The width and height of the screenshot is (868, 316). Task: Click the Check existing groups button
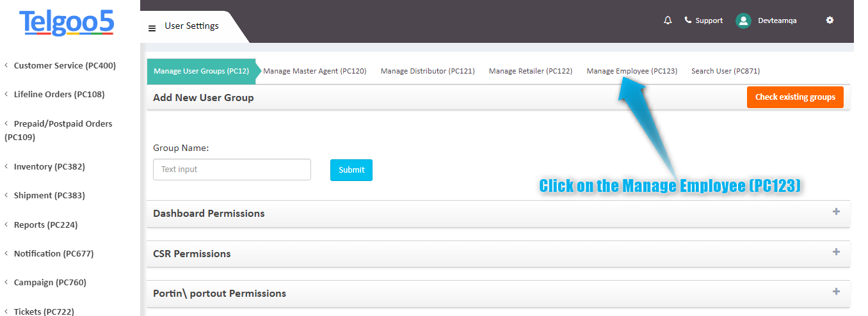click(x=795, y=97)
